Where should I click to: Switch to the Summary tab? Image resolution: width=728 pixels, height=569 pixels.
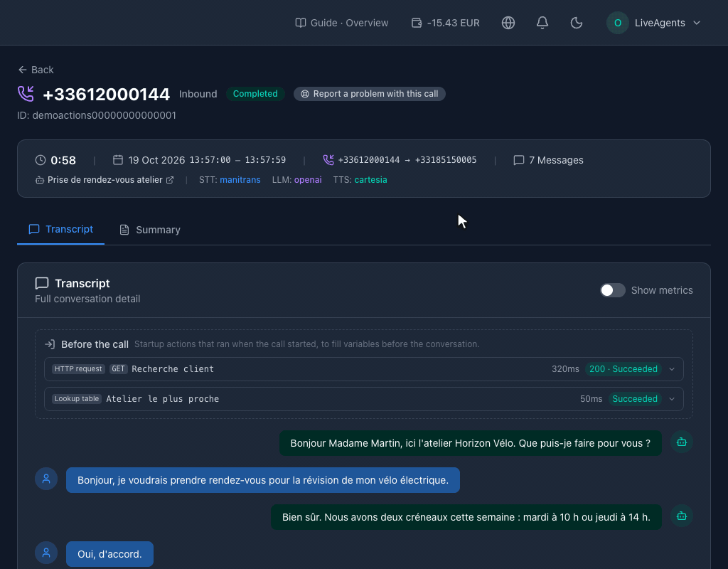(x=150, y=230)
